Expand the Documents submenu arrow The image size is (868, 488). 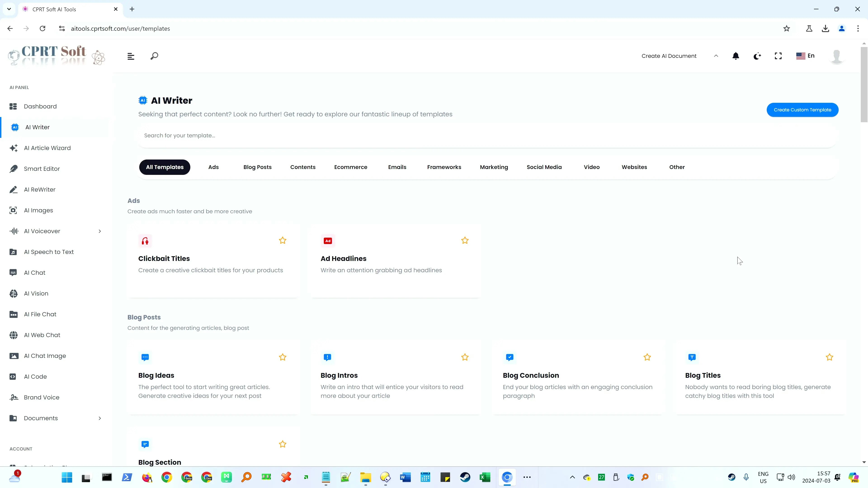(99, 418)
